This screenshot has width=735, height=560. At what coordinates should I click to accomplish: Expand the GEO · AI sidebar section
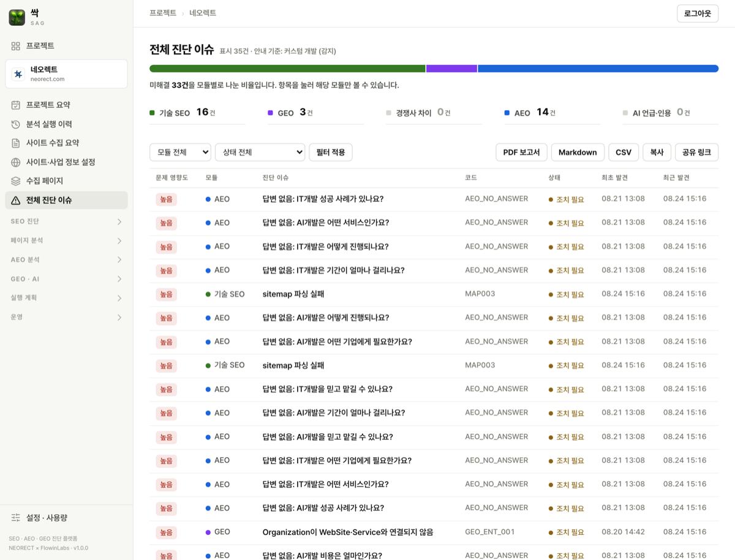(66, 279)
